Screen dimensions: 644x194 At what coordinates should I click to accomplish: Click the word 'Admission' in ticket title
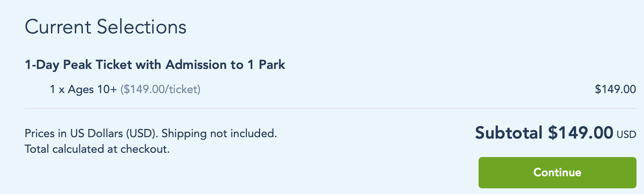coord(196,65)
